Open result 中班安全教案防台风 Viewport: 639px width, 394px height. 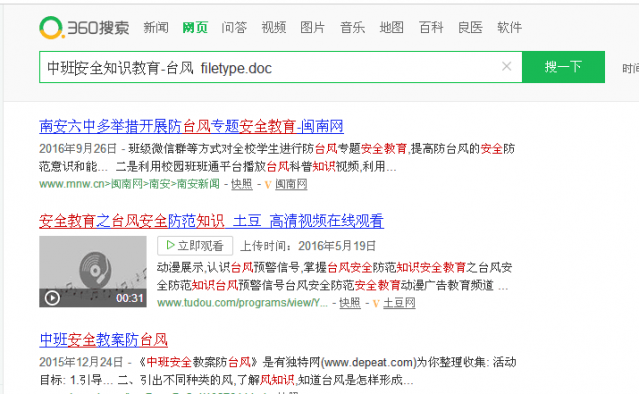pos(104,339)
